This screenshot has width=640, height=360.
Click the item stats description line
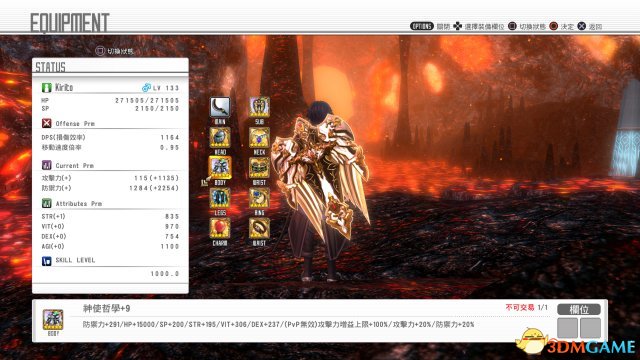click(x=278, y=324)
